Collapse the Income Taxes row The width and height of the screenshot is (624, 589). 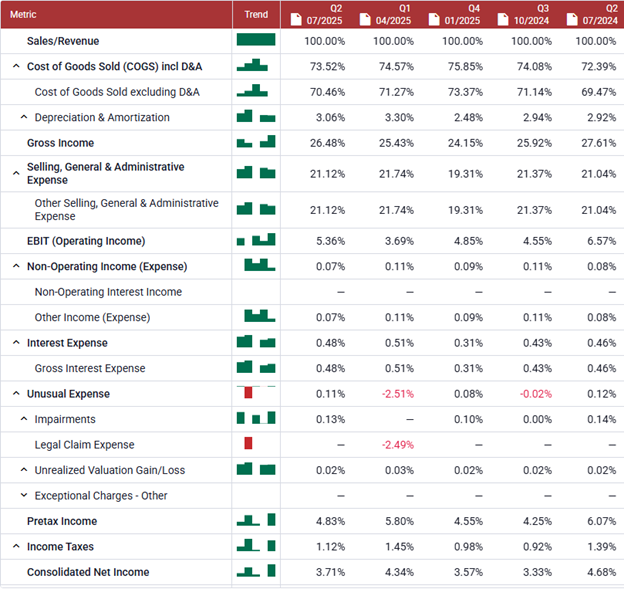coord(16,547)
